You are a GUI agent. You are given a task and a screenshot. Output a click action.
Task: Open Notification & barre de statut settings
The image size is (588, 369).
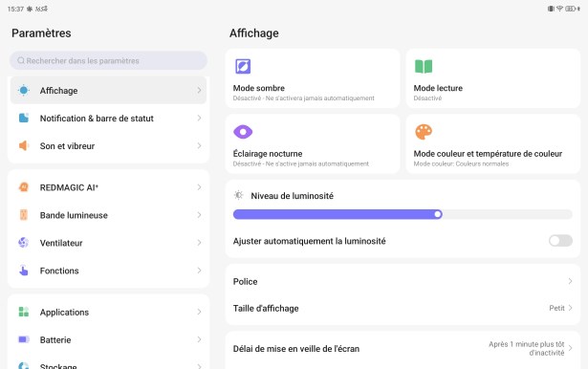(x=108, y=119)
